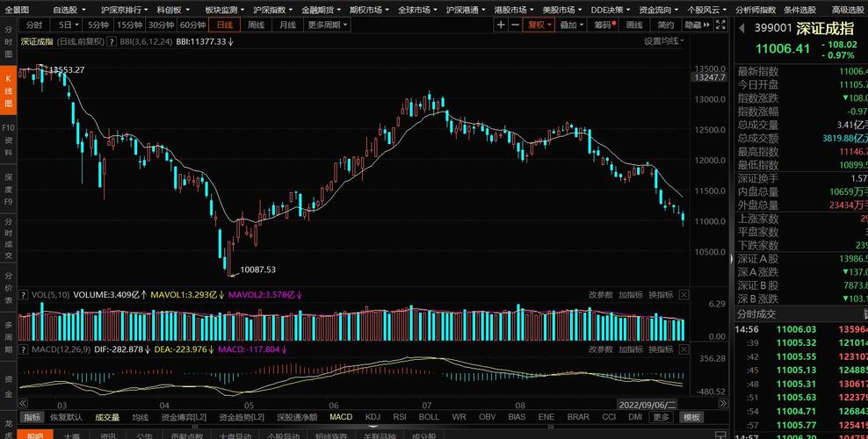Click the zoom-in plus icon on chart toolbar

(501, 25)
